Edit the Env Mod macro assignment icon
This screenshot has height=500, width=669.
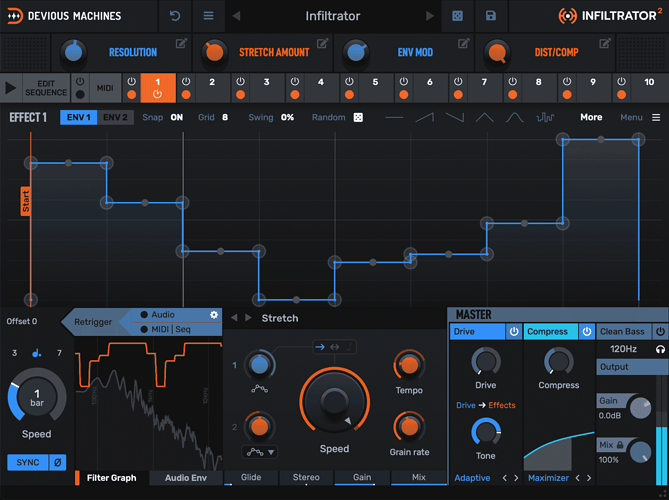(464, 43)
